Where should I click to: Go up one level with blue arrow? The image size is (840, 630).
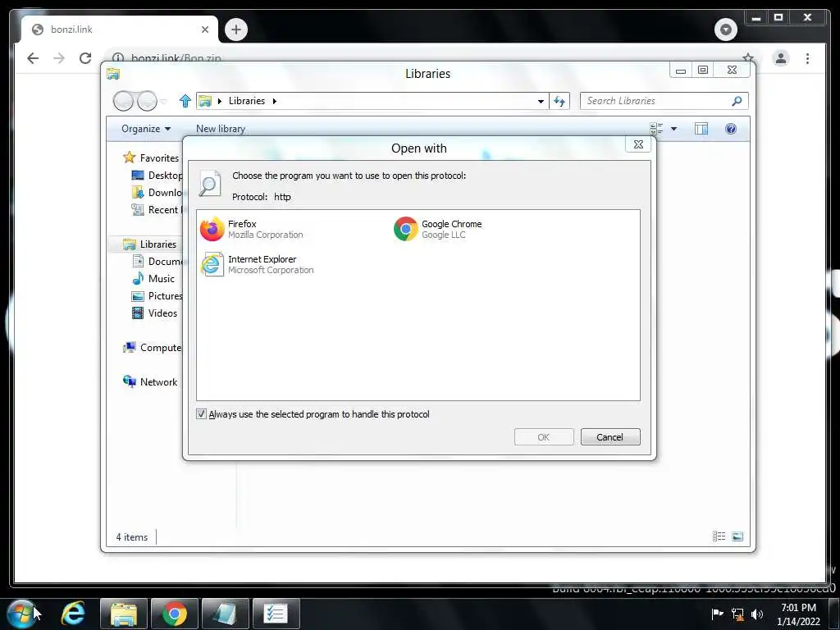185,101
